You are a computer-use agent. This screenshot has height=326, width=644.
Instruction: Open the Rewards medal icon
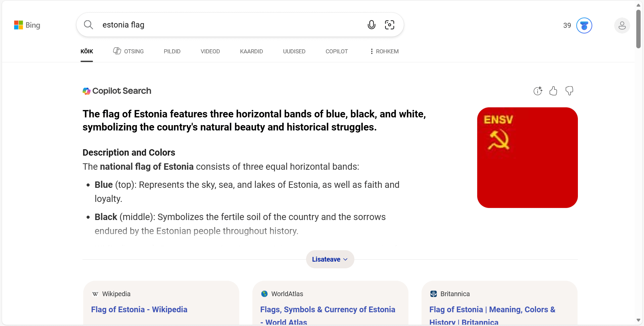point(584,25)
